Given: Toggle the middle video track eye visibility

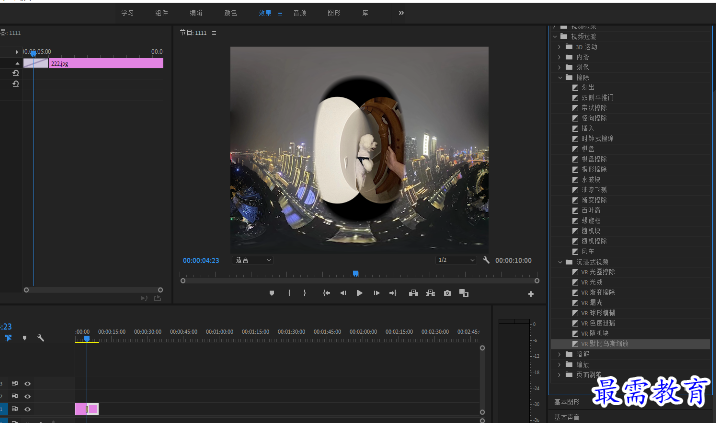Looking at the screenshot, I should coord(27,397).
